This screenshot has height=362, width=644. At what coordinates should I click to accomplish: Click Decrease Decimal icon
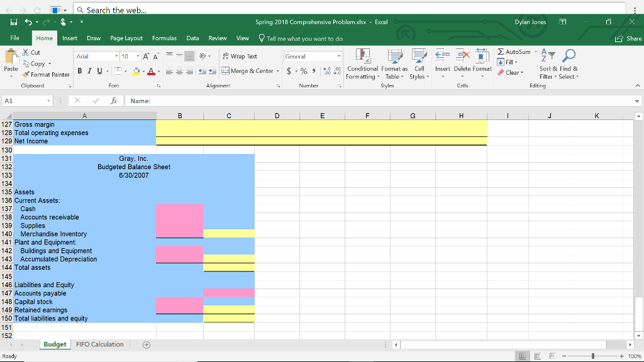(337, 72)
